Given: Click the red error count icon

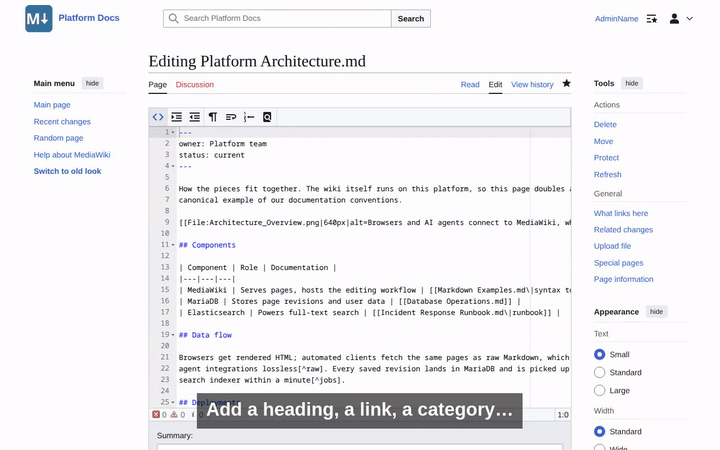Looking at the screenshot, I should (156, 415).
